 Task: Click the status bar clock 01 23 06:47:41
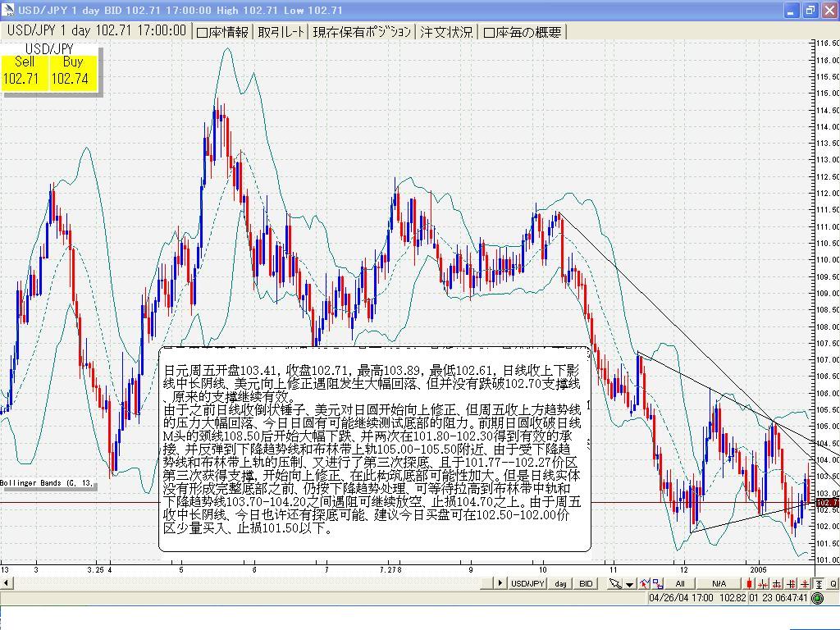[778, 598]
